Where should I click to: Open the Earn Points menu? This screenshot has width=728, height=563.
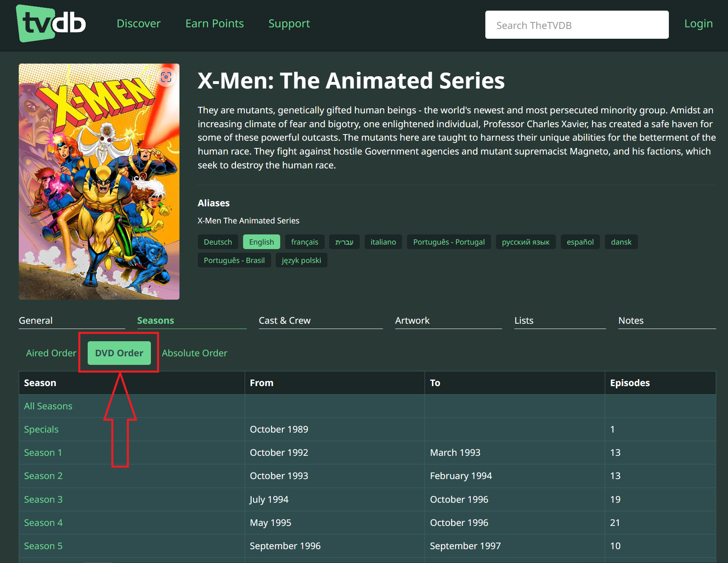click(215, 24)
